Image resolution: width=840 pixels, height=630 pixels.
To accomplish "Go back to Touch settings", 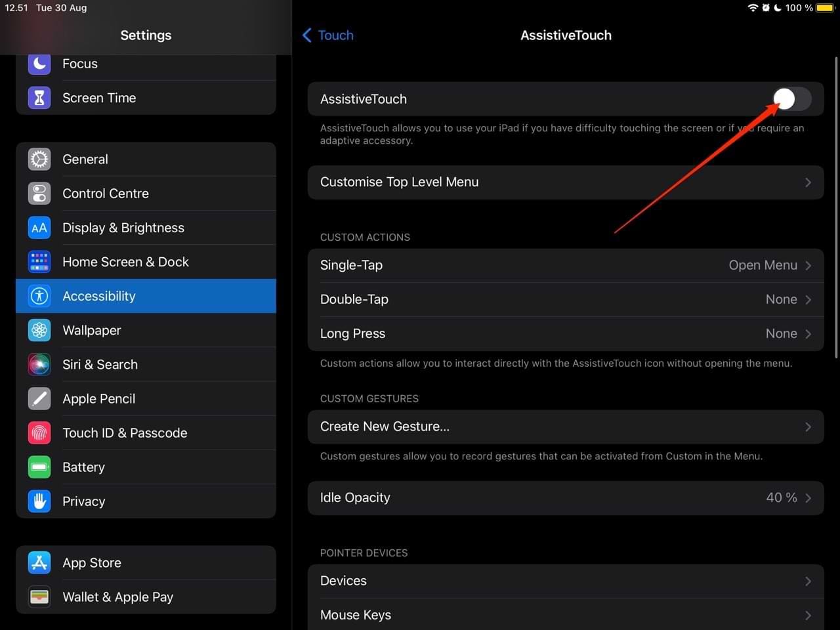I will (327, 35).
